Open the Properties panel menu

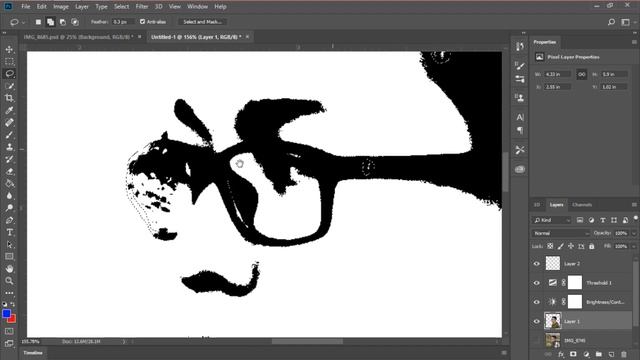coord(634,42)
